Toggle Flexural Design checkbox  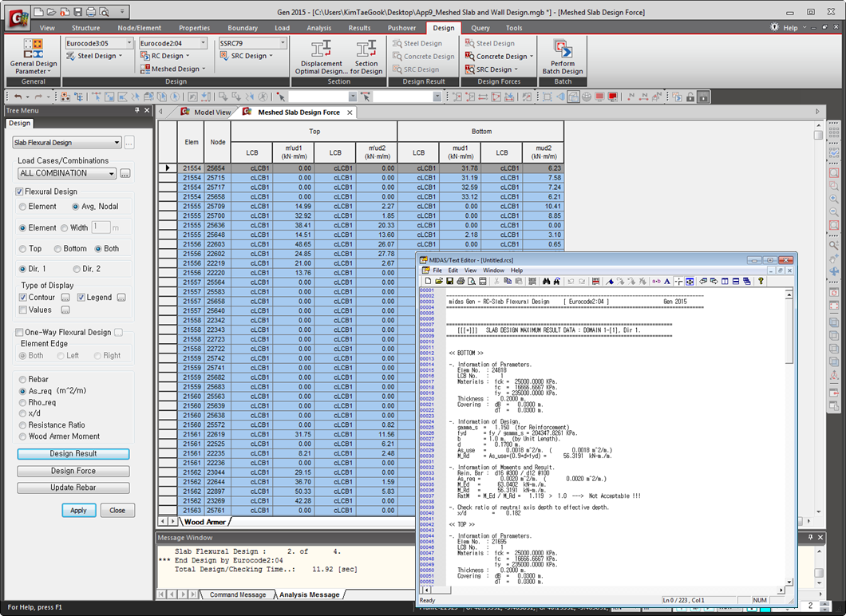click(x=19, y=192)
